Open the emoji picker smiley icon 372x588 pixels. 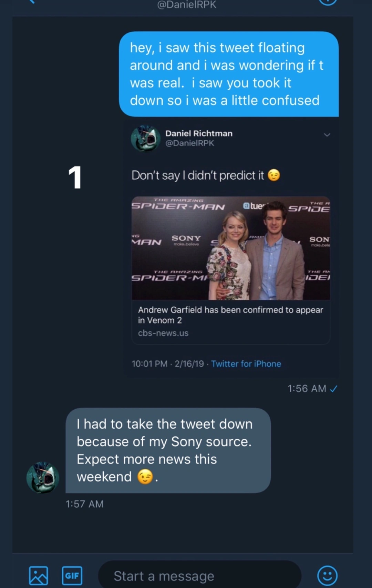(327, 575)
